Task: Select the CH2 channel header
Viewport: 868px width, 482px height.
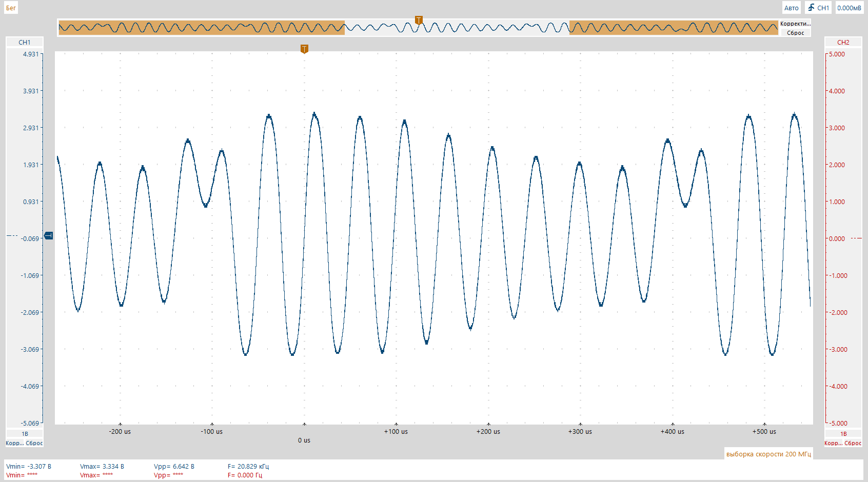Action: pos(843,42)
